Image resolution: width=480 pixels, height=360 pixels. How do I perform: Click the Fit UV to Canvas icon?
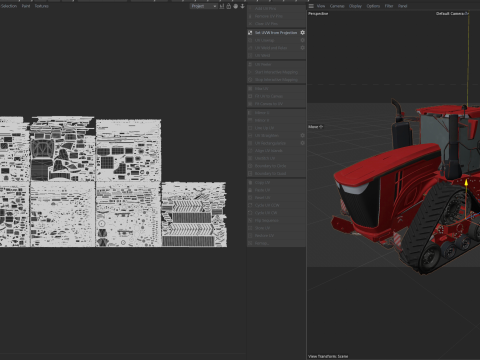point(250,96)
